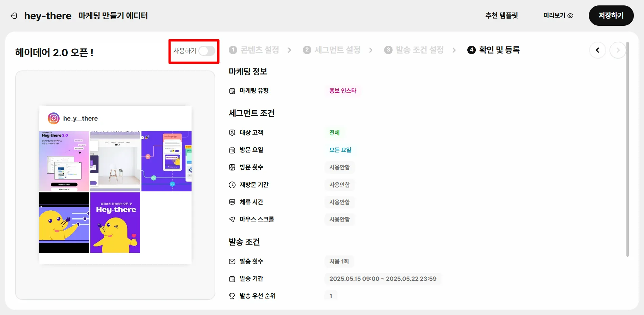Click the right arrow next-step button

coord(618,50)
